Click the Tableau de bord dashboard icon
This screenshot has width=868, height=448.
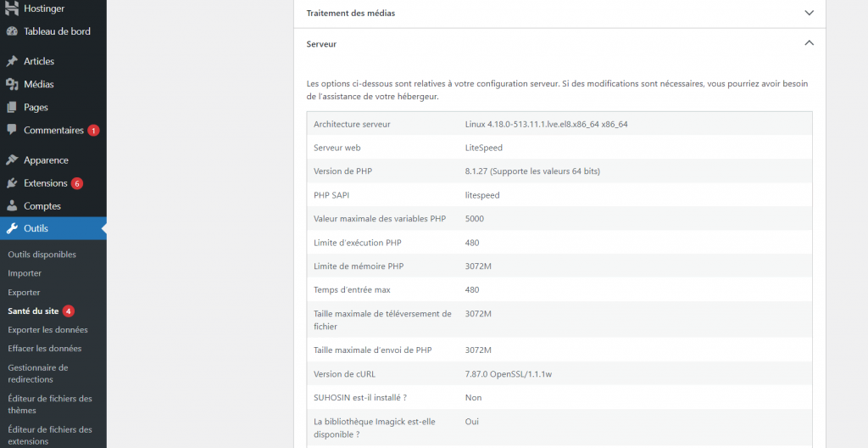click(x=12, y=31)
